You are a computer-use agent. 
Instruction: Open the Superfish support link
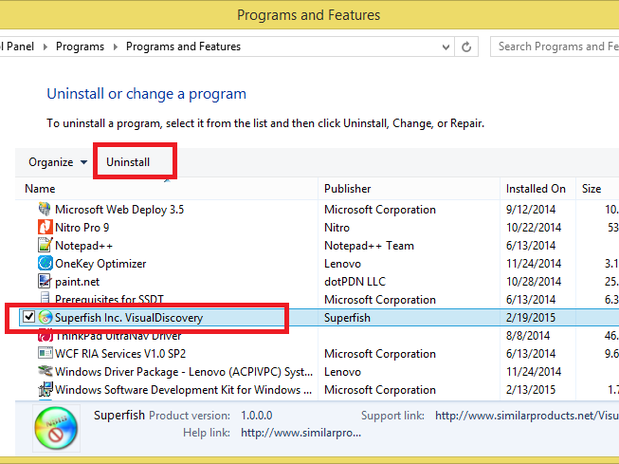[524, 414]
